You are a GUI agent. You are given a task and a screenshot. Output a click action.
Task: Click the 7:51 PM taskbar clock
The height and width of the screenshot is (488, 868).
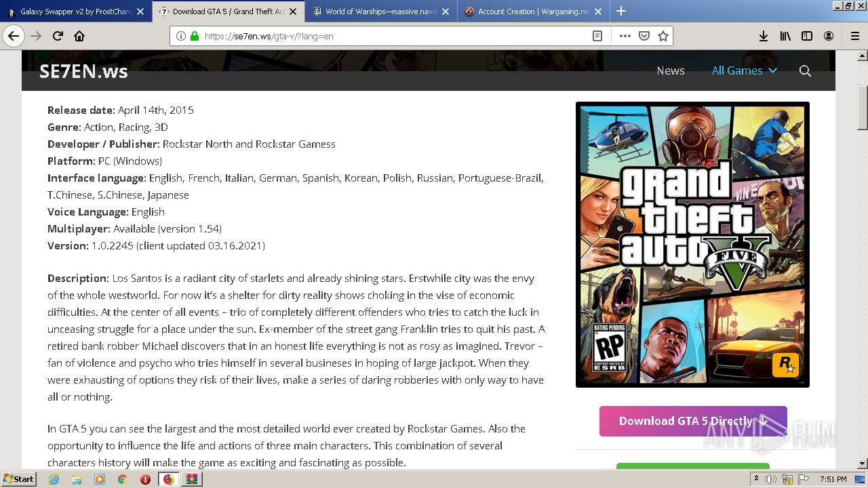coord(833,479)
